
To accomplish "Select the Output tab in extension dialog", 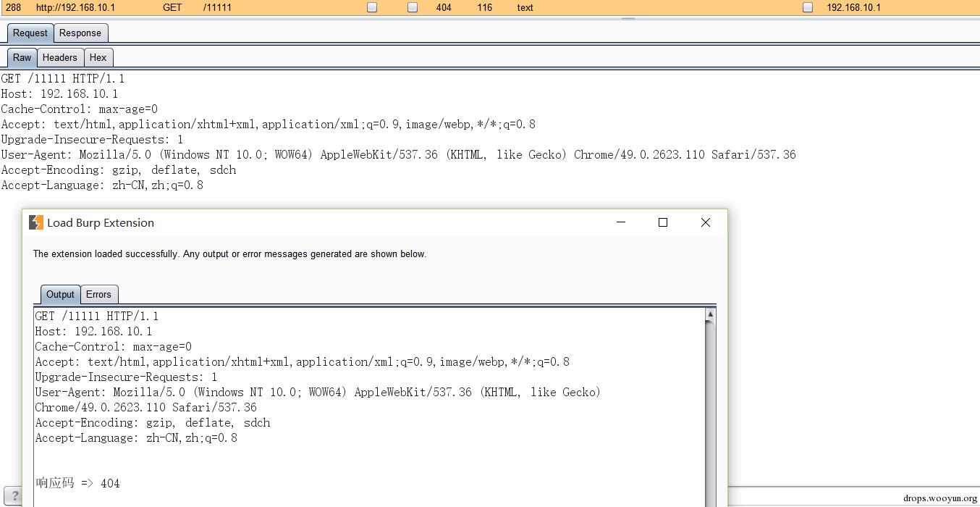I will tap(60, 294).
